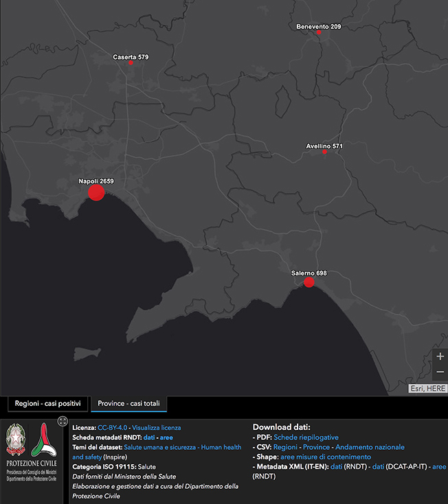Click the Caserta 579 label text
This screenshot has width=448, height=504.
(x=131, y=57)
